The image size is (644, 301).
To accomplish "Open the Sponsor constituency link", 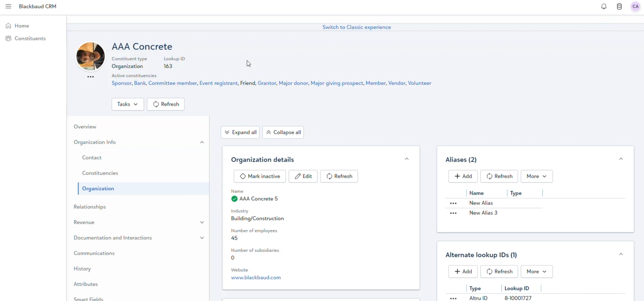I will pyautogui.click(x=122, y=83).
